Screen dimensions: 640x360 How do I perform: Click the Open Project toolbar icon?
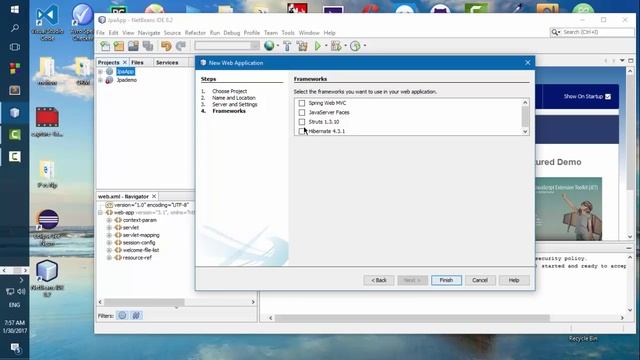pyautogui.click(x=133, y=46)
